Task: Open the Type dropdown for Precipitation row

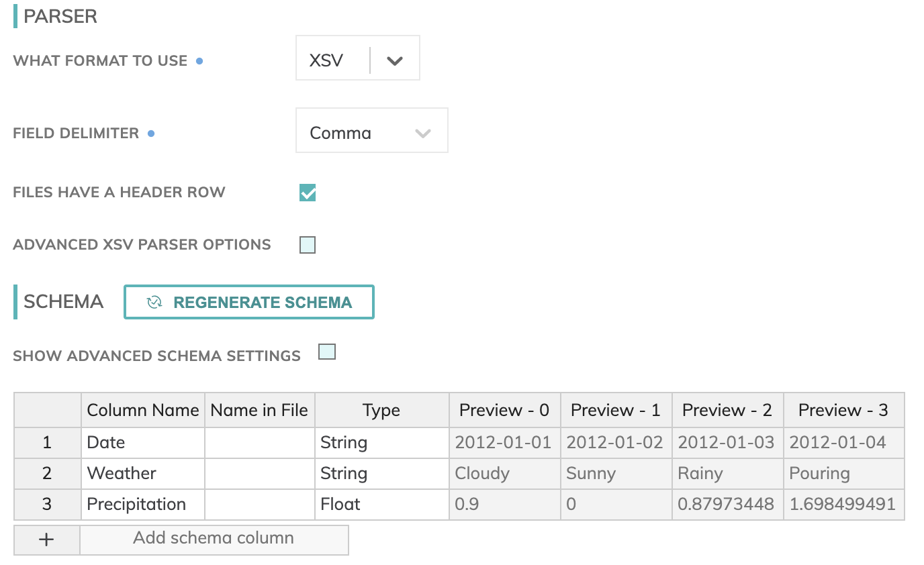Action: 381,504
